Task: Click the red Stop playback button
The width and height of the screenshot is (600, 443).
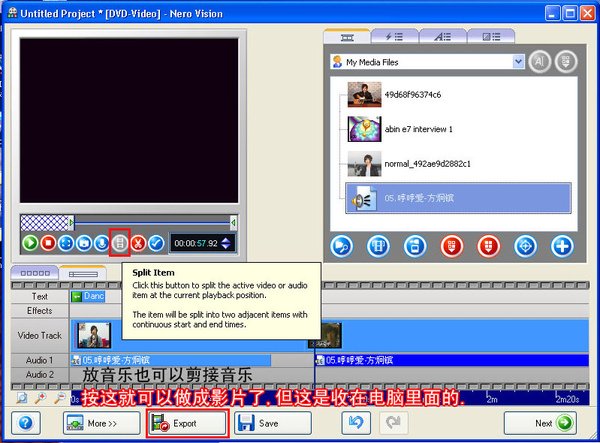Action: point(48,243)
